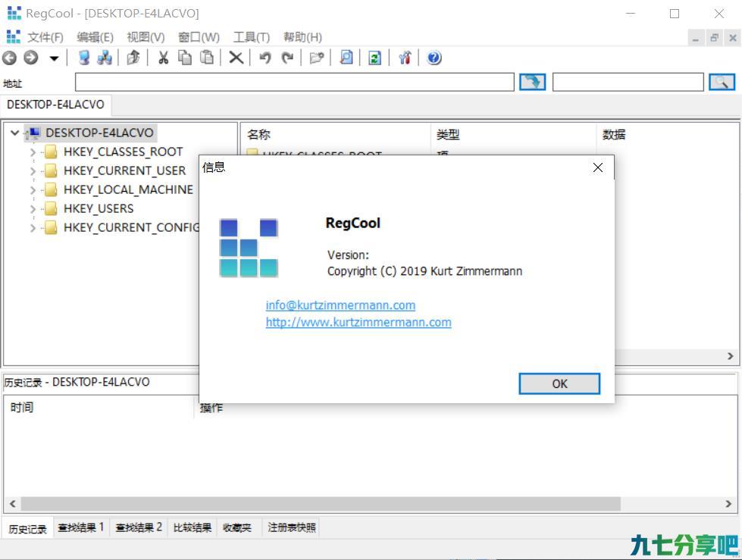
Task: Switch to the 注册表快照 tab
Action: (x=292, y=527)
